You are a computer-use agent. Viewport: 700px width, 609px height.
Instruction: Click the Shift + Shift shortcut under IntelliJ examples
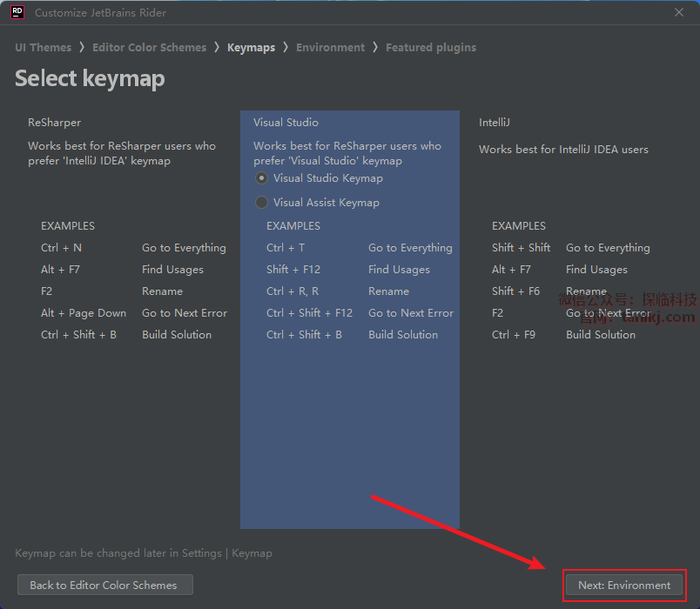click(521, 248)
